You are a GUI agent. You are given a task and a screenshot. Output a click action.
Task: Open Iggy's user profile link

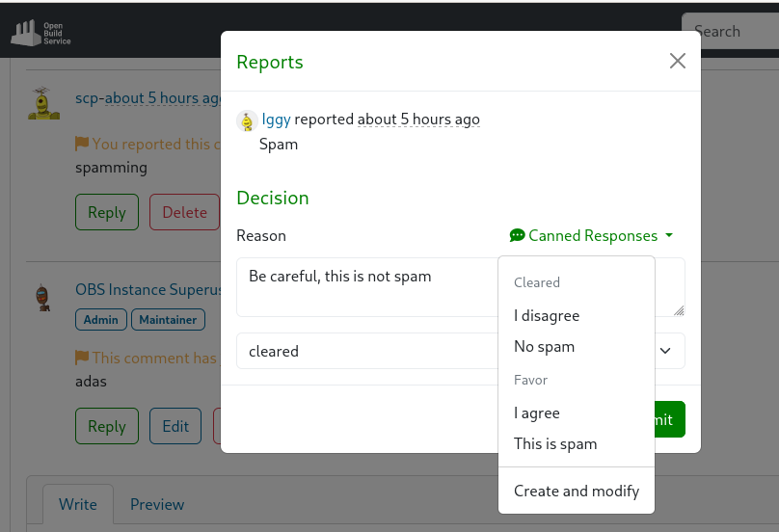(276, 120)
